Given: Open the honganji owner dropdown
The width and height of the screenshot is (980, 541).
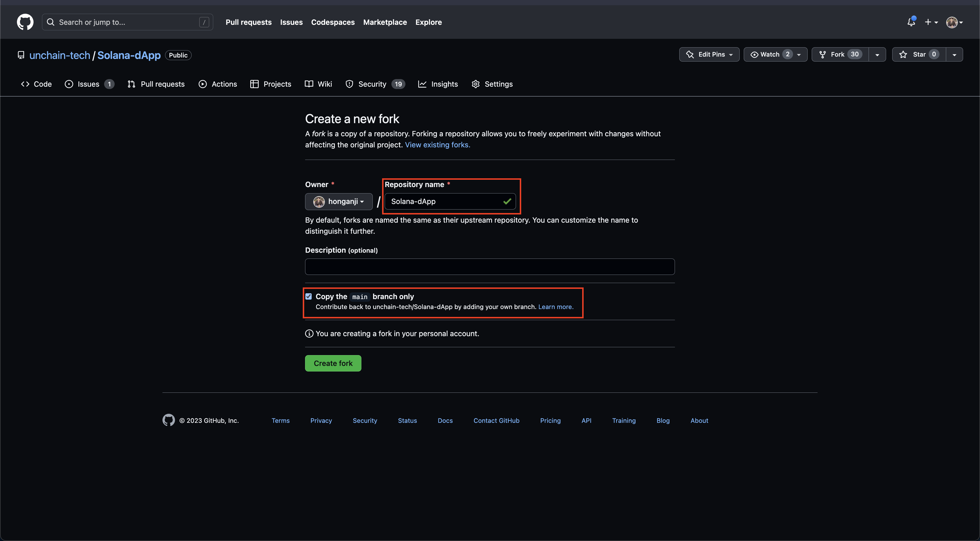Looking at the screenshot, I should (339, 201).
